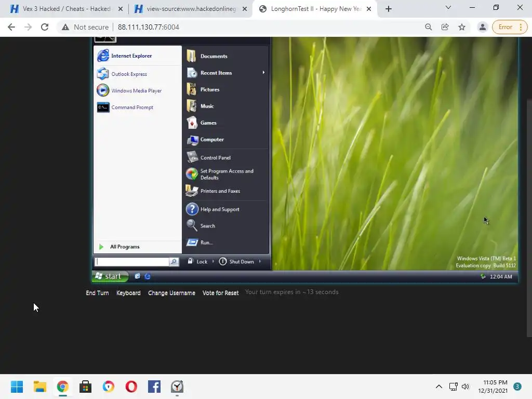
Task: Click the Recent Items icon
Action: pyautogui.click(x=192, y=73)
